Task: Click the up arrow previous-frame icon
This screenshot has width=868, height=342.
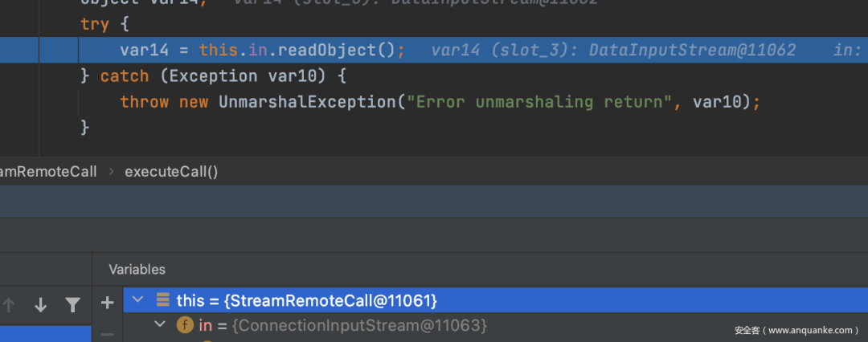Action: 9,305
